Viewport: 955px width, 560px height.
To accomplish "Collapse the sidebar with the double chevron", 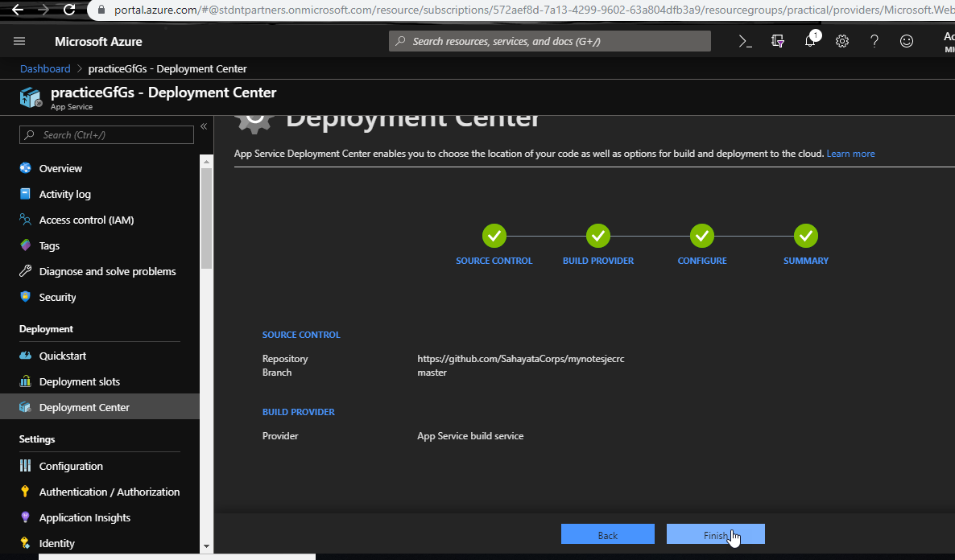I will 204,126.
